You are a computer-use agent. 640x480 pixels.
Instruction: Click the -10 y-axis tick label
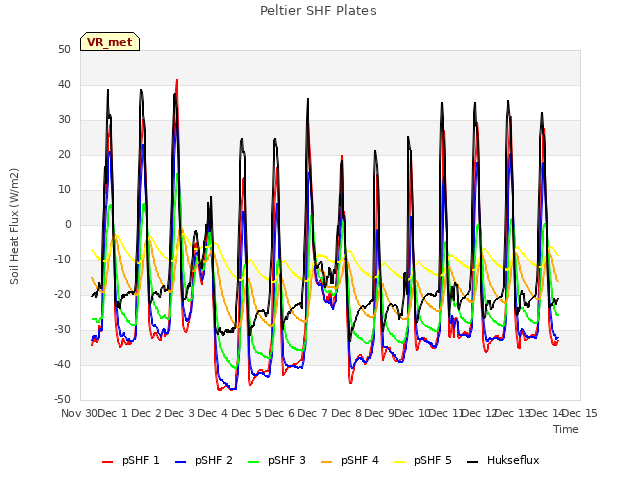tap(63, 260)
